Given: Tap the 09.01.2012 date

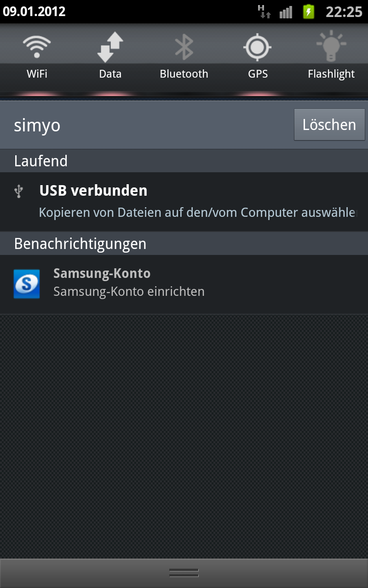Looking at the screenshot, I should (x=34, y=11).
